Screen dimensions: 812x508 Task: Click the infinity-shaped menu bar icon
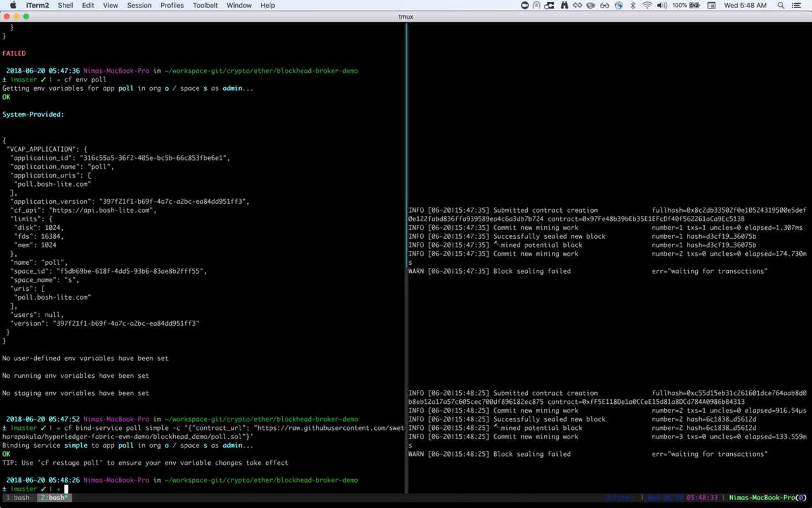click(577, 5)
